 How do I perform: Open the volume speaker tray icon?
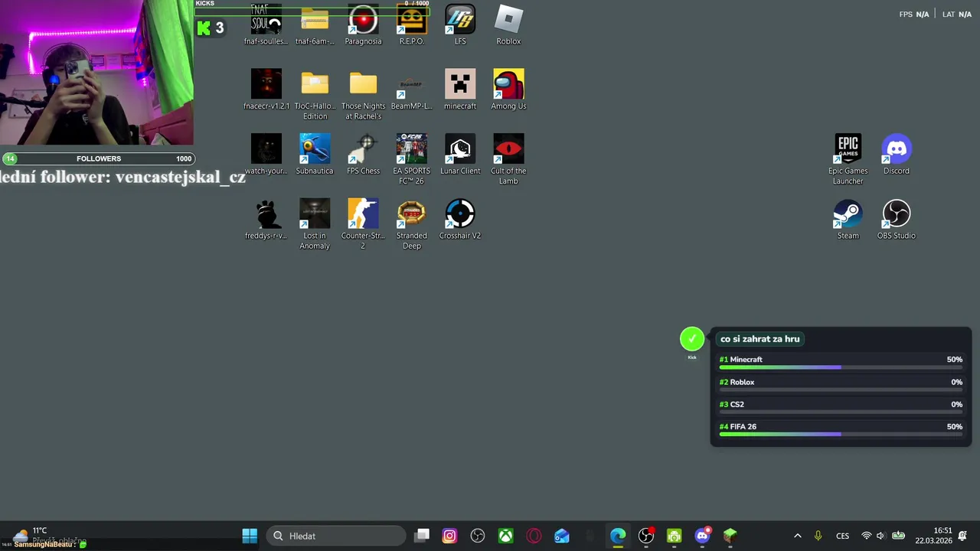click(x=880, y=536)
